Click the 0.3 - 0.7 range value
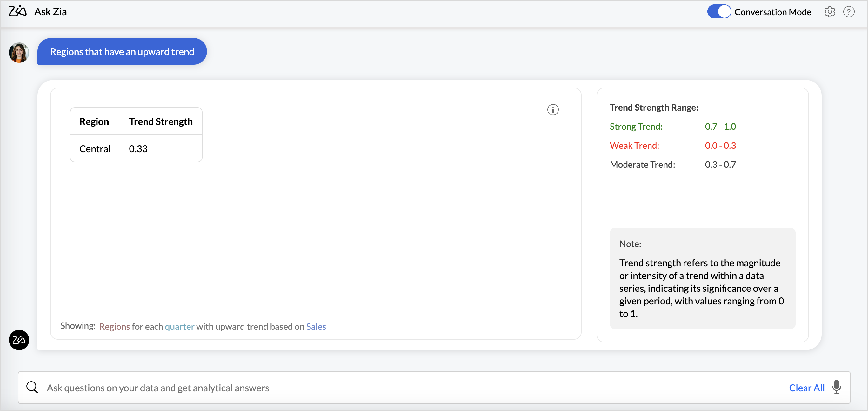 720,164
